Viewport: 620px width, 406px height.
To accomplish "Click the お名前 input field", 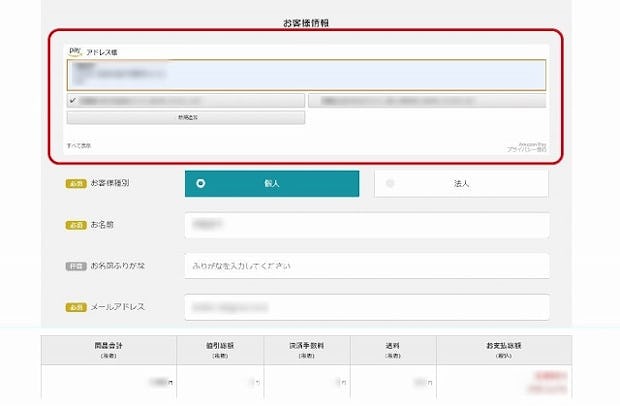I will [367, 225].
